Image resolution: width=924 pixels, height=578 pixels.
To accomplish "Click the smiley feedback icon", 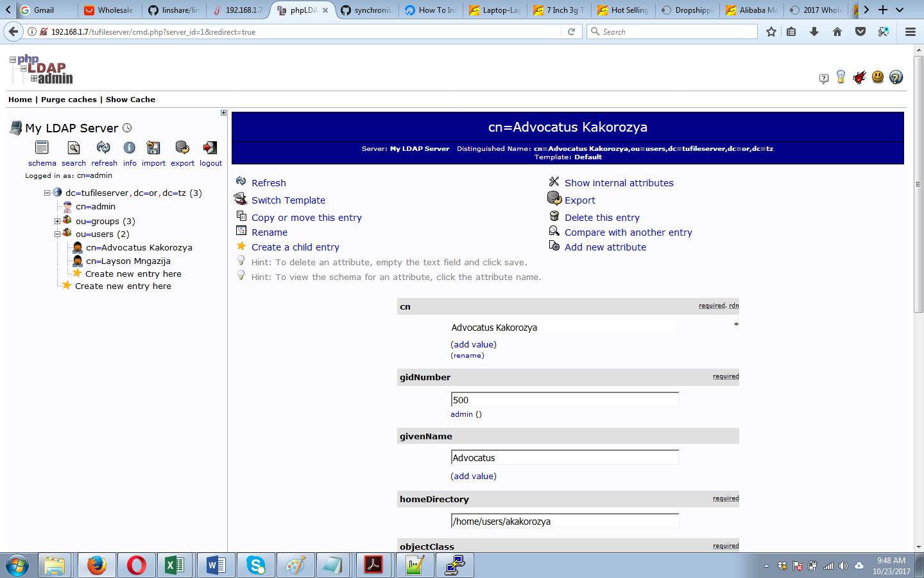I will click(878, 77).
